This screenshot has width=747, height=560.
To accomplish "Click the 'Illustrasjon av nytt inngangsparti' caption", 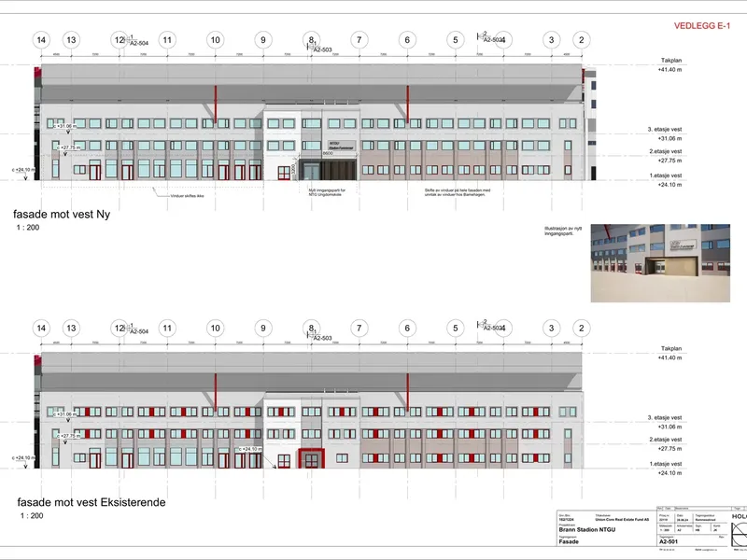I will 564,231.
